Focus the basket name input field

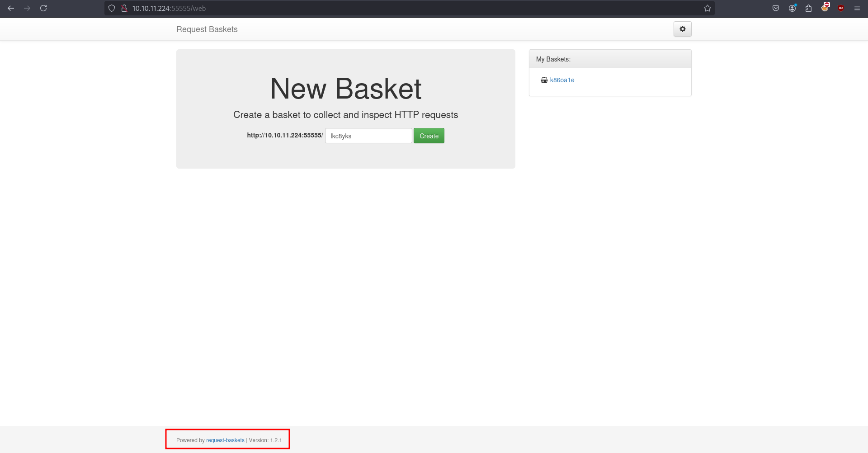tap(368, 136)
